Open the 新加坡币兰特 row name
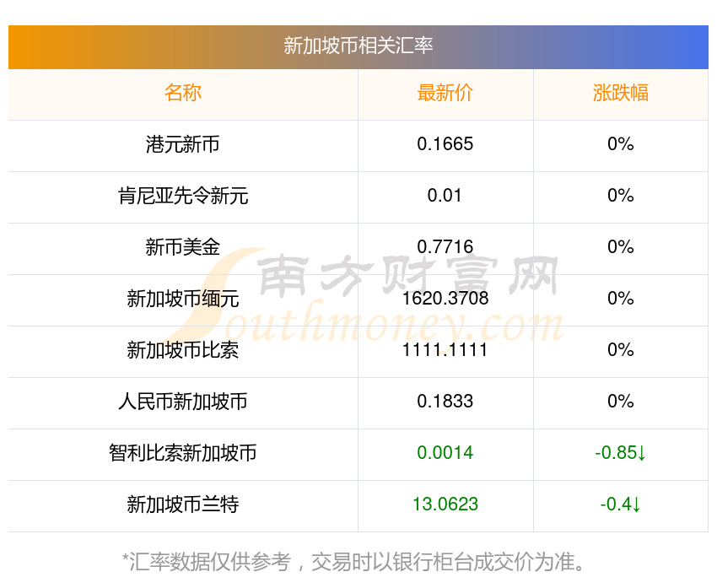The height and width of the screenshot is (588, 717). click(183, 504)
